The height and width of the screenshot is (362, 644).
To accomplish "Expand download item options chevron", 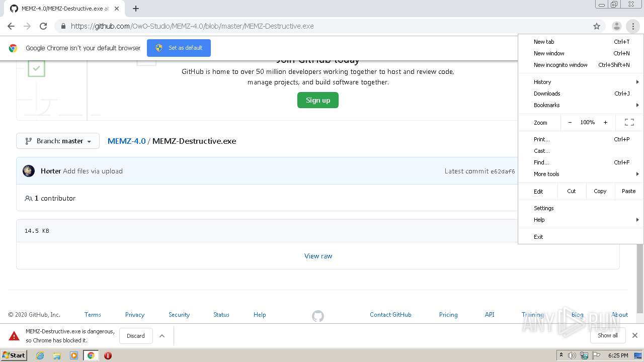I will [162, 336].
